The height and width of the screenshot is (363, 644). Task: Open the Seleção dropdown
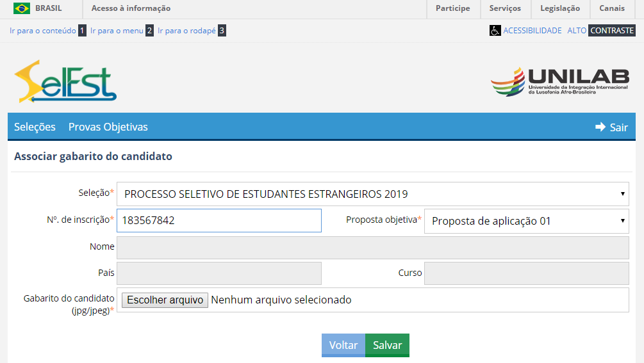point(372,194)
